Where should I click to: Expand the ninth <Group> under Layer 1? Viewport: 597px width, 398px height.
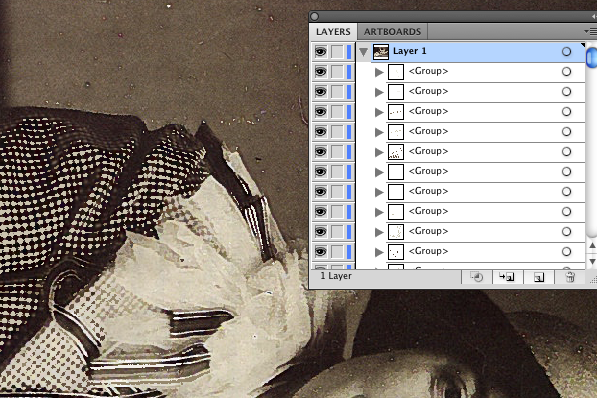[x=379, y=232]
